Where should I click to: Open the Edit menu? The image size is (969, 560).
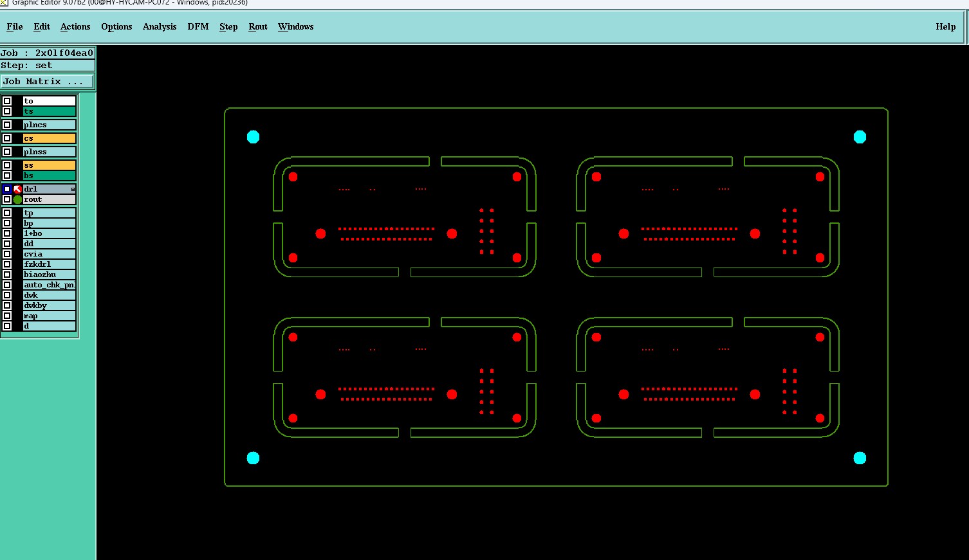42,26
